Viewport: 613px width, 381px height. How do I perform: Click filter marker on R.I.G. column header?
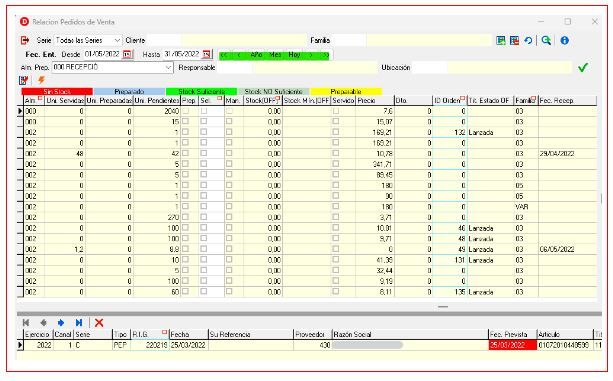(165, 332)
